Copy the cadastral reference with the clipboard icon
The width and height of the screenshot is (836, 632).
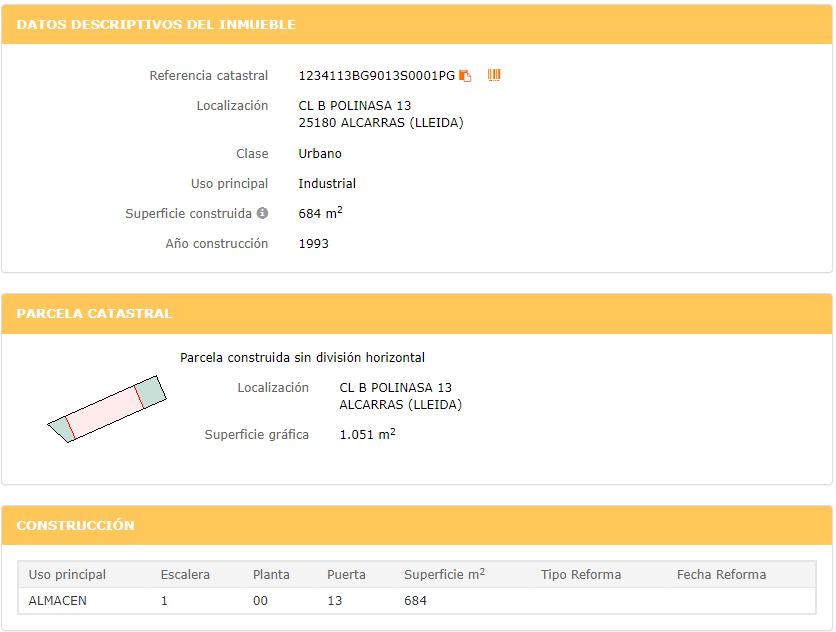tap(465, 76)
